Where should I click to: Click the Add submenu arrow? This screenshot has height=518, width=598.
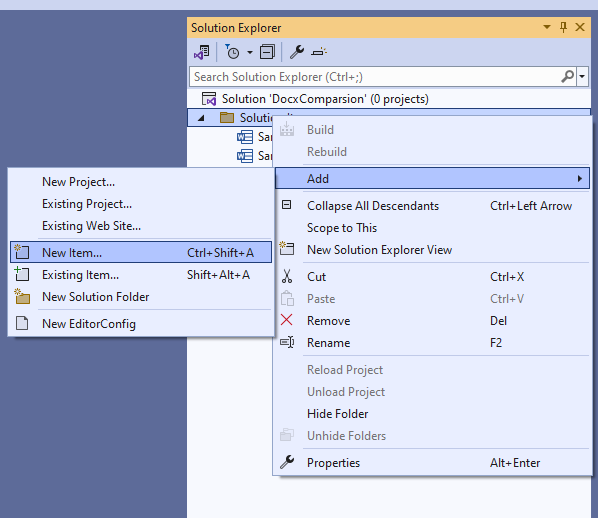coord(580,178)
